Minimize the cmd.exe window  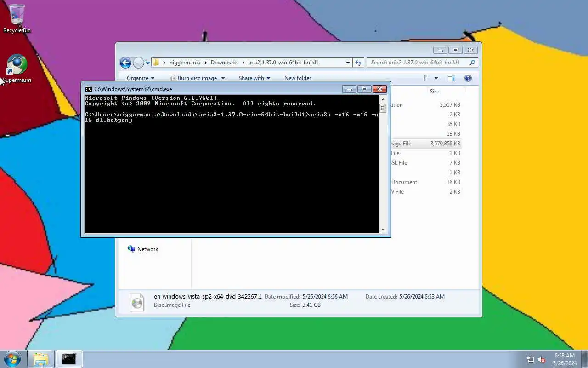point(349,89)
